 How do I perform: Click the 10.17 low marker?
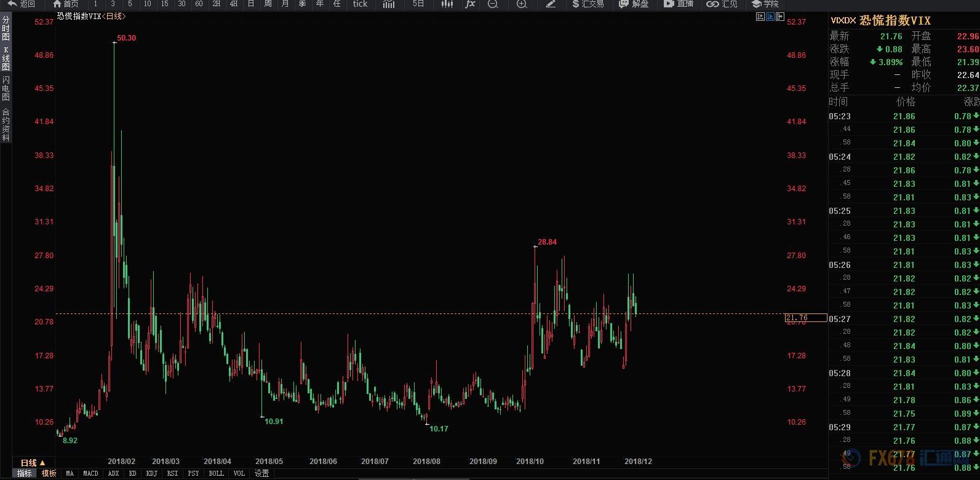point(439,429)
